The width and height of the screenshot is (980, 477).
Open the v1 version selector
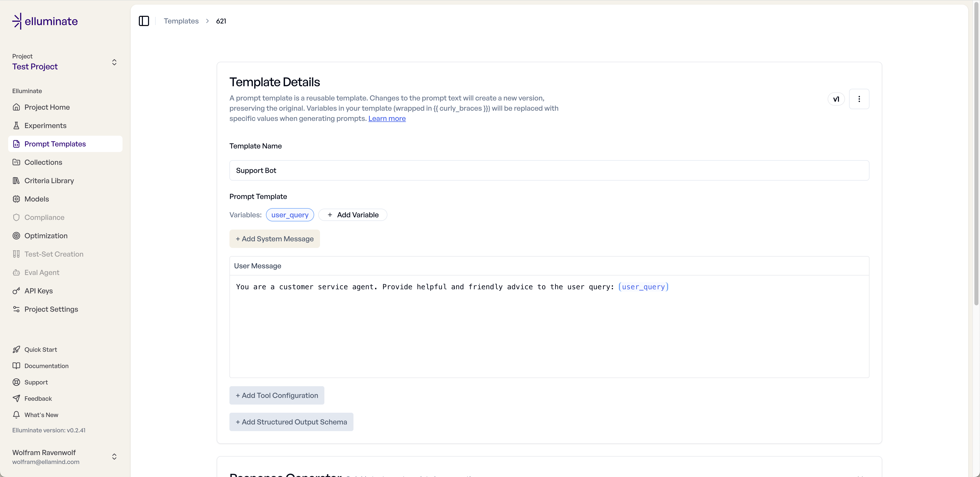point(836,99)
